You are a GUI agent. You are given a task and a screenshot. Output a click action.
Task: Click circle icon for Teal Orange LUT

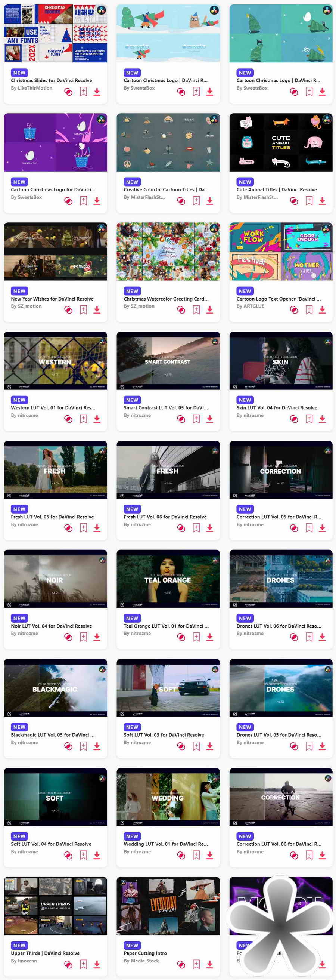point(181,637)
